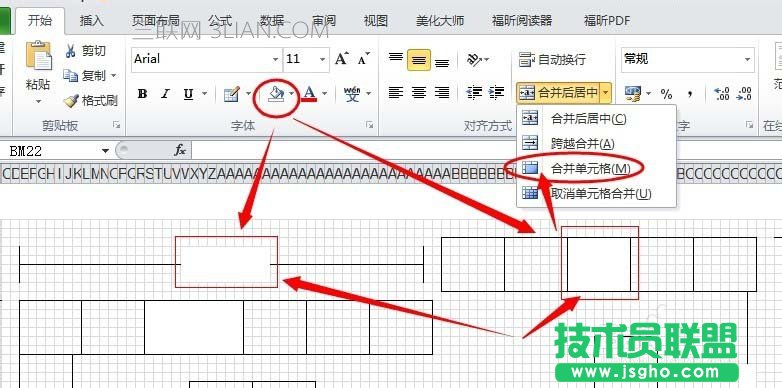Screen dimensions: 782x388
Task: Click the text orientation icon
Action: coord(474,60)
